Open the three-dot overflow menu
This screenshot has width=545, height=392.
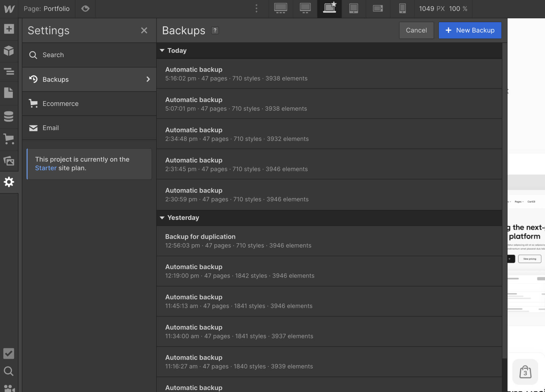pyautogui.click(x=256, y=9)
